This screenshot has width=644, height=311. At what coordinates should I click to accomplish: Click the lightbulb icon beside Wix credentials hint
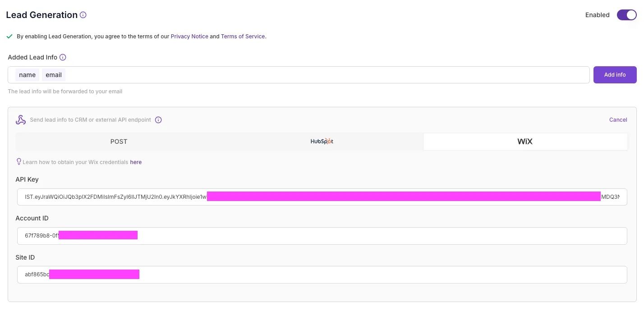[19, 161]
